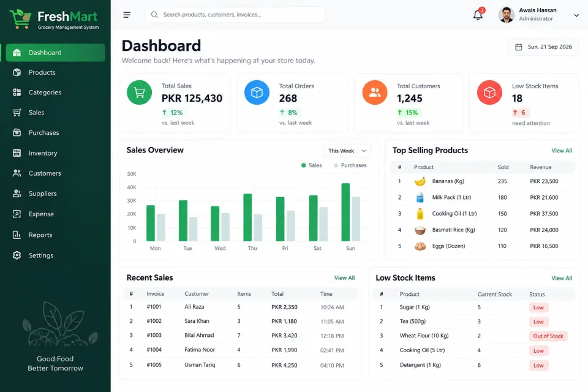The height and width of the screenshot is (392, 588).
Task: Click the Customers people icon in sidebar
Action: (x=17, y=173)
